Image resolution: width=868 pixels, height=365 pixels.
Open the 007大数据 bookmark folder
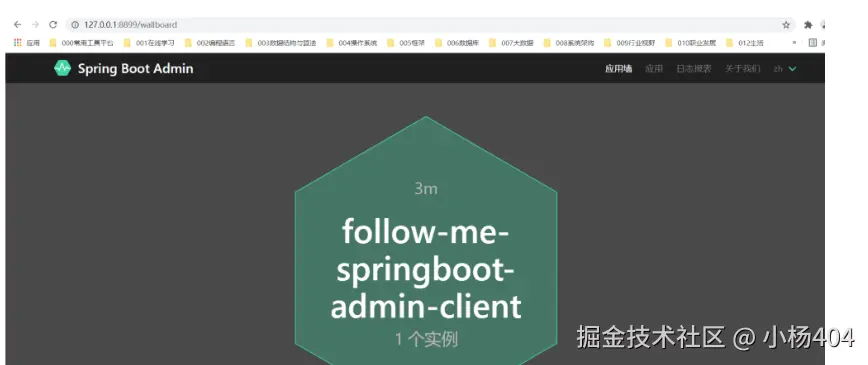tap(511, 42)
